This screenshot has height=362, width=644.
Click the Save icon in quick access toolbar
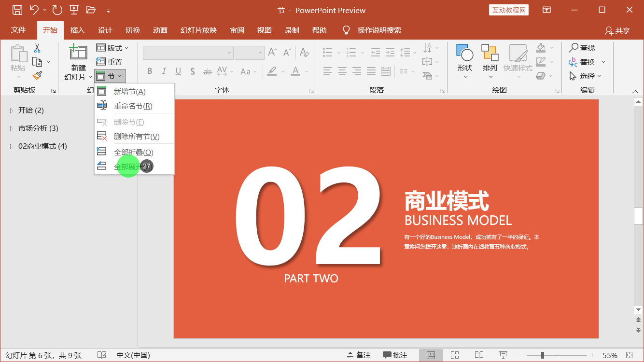pyautogui.click(x=17, y=10)
